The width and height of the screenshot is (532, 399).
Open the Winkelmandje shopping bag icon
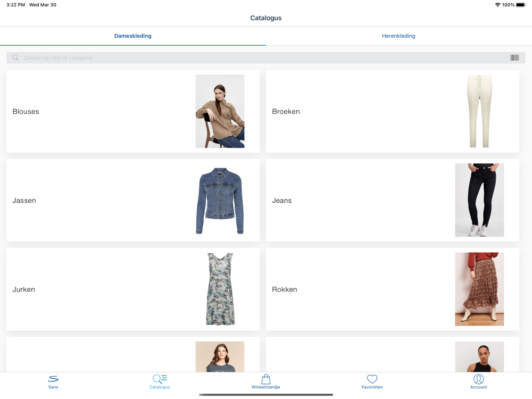[x=266, y=379]
